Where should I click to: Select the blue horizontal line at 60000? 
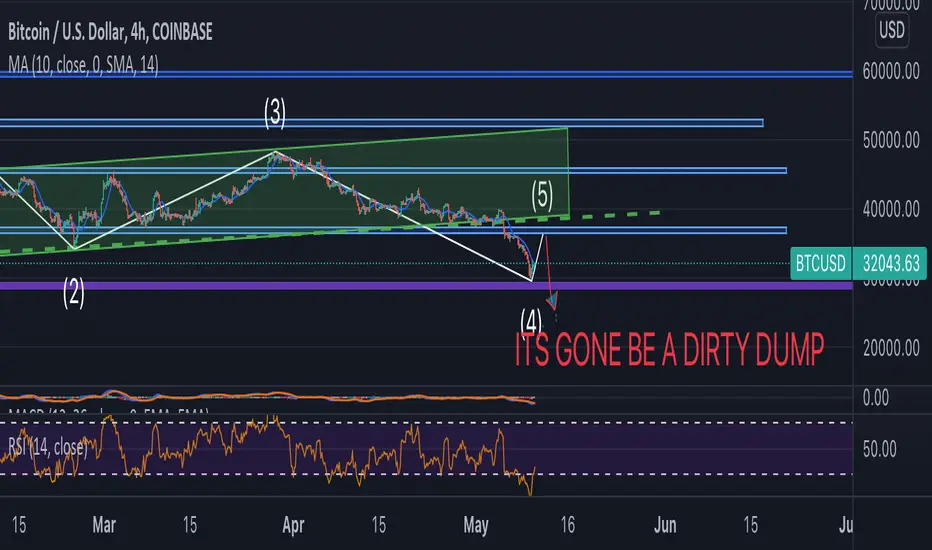pyautogui.click(x=426, y=74)
